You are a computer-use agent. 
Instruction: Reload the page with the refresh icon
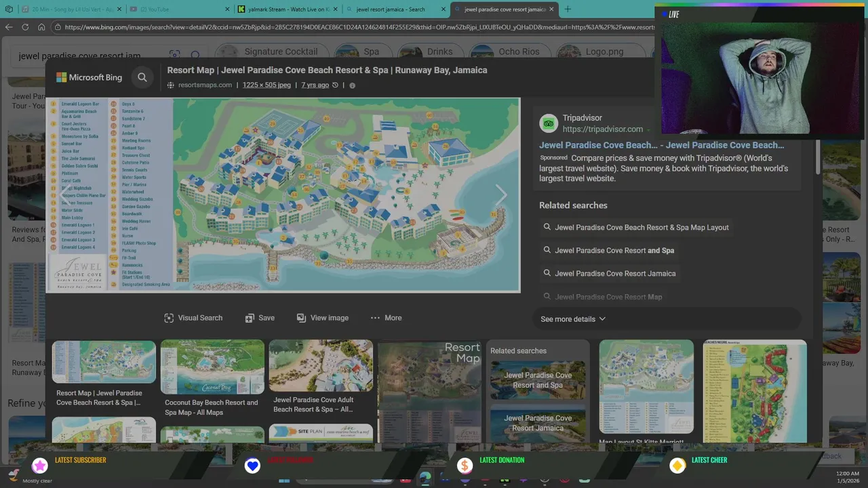pos(25,27)
